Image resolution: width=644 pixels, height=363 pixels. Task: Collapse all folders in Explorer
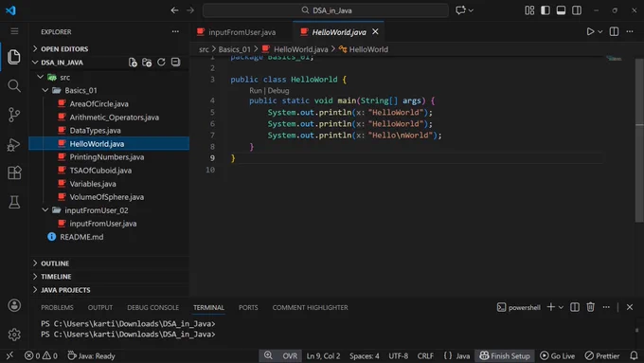pos(175,62)
